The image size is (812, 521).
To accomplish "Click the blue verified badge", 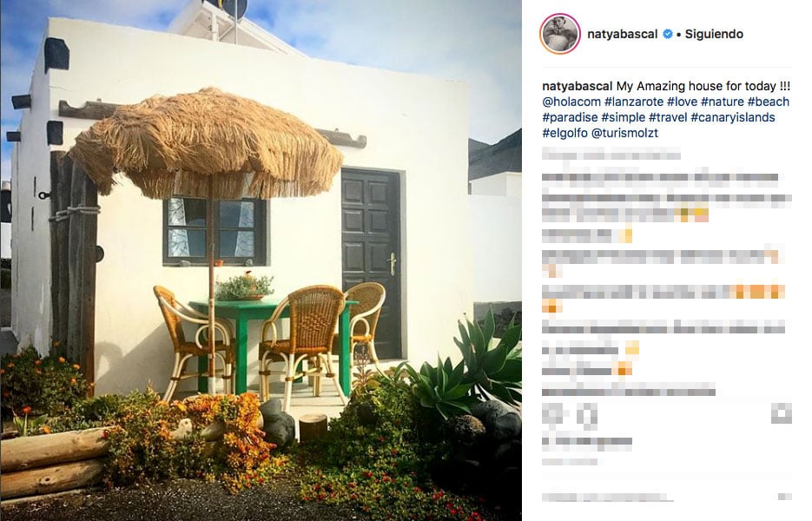I will (x=668, y=34).
